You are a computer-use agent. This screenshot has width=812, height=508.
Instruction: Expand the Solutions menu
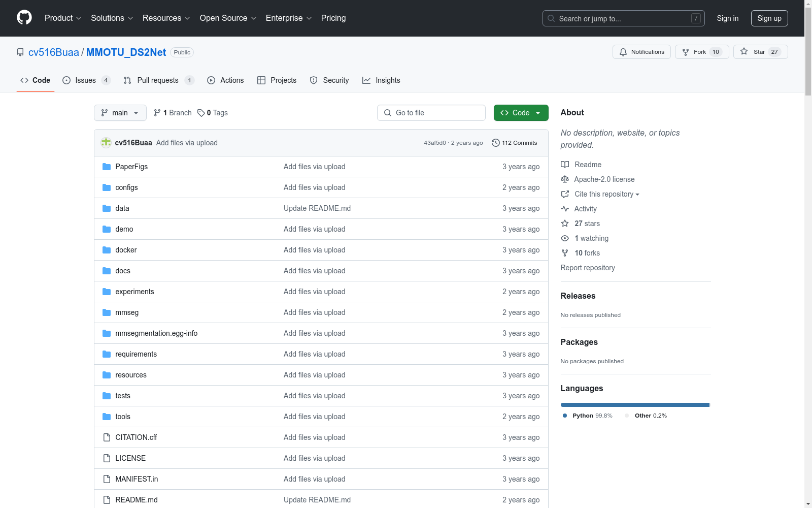[x=112, y=18]
